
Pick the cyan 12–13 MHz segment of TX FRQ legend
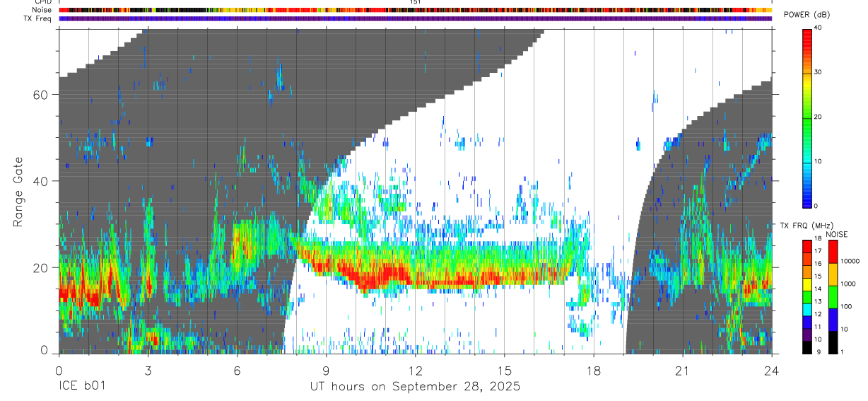(807, 310)
